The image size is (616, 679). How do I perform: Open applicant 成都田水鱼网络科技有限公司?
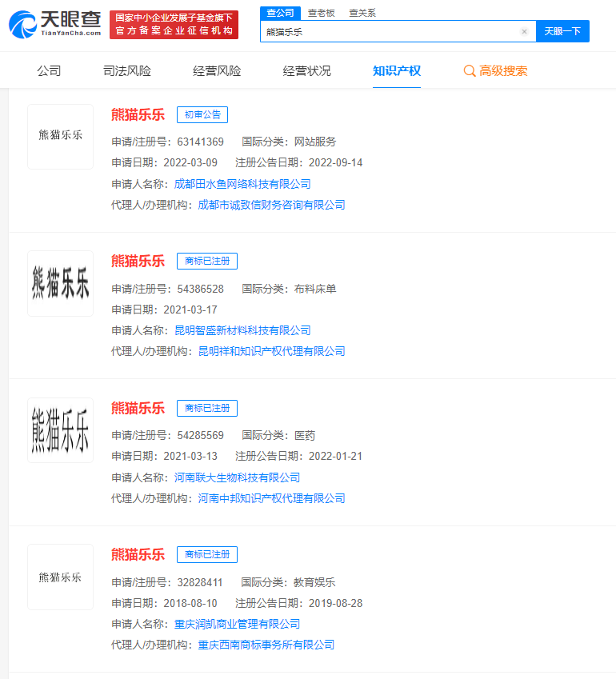coord(242,184)
